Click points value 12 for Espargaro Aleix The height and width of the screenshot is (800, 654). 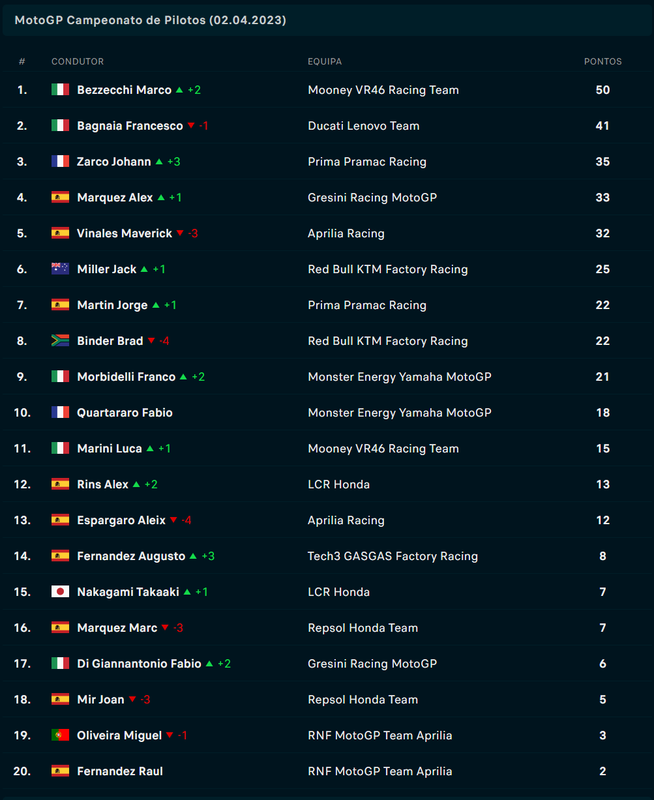coord(603,520)
